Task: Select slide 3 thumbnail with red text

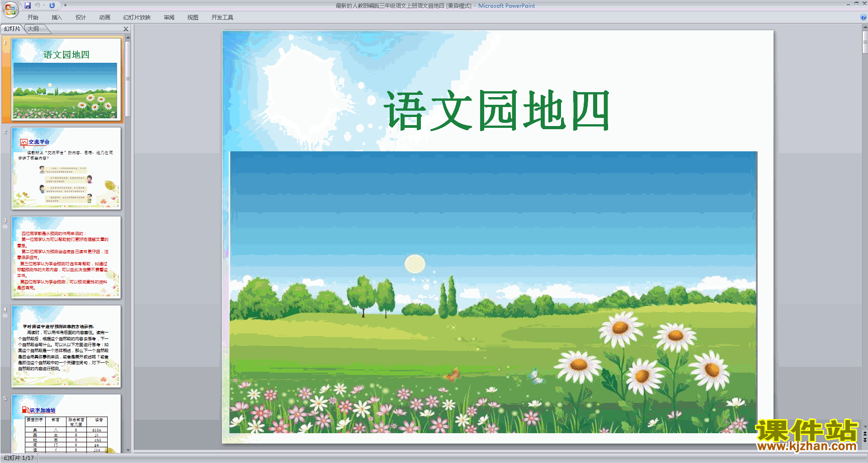Action: pyautogui.click(x=66, y=257)
